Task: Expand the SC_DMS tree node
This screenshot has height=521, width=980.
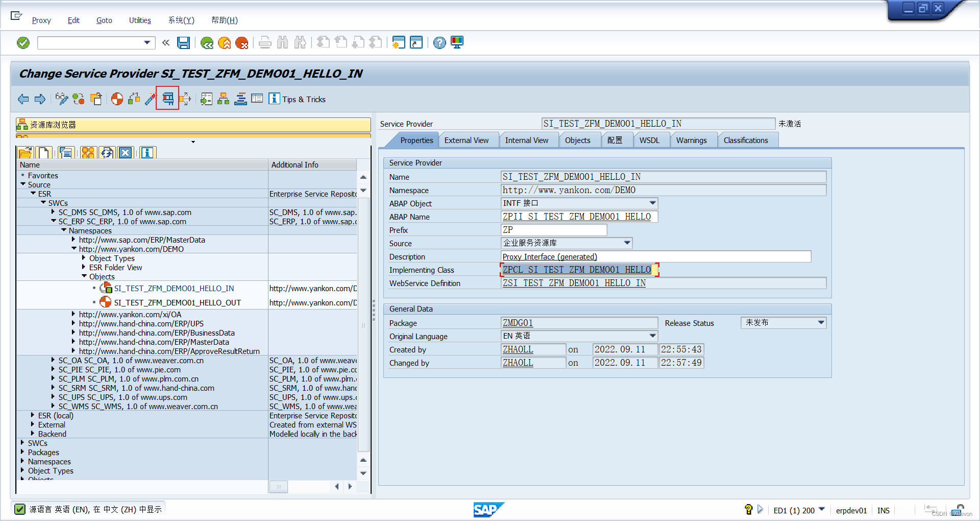Action: [53, 212]
